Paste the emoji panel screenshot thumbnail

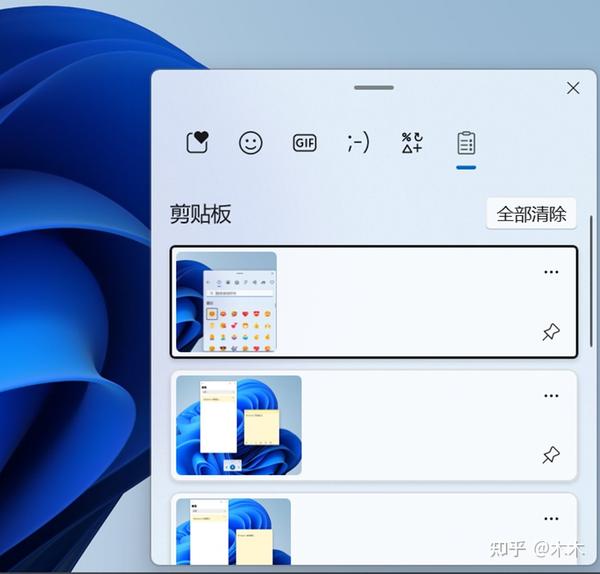point(226,302)
